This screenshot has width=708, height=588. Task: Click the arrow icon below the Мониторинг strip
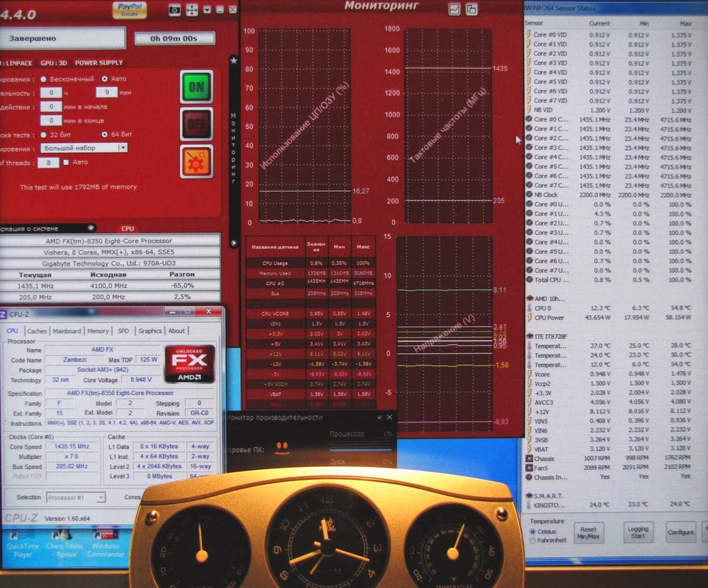tap(234, 243)
